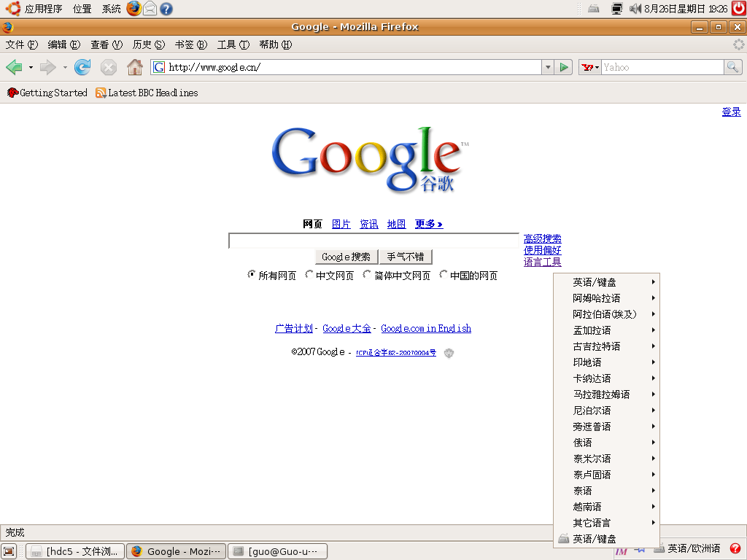Click the show desktop icon in bottom panel
Image resolution: width=747 pixels, height=560 pixels.
(9, 551)
